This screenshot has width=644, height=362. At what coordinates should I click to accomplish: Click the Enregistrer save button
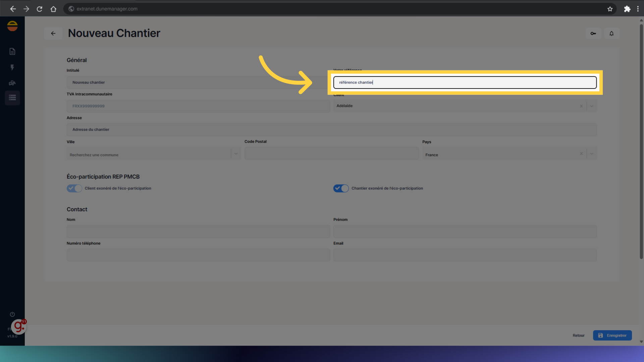[612, 335]
